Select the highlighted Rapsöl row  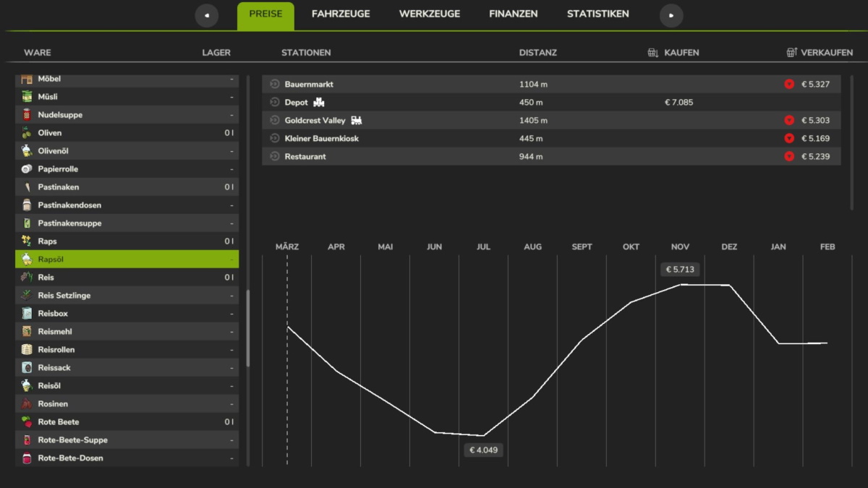127,260
